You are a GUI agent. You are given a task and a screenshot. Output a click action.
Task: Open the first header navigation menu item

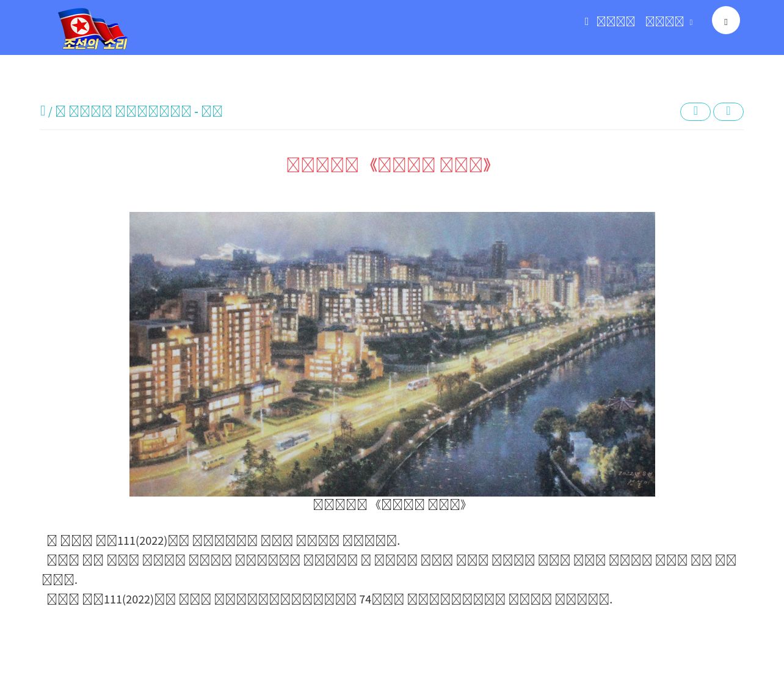pyautogui.click(x=615, y=21)
